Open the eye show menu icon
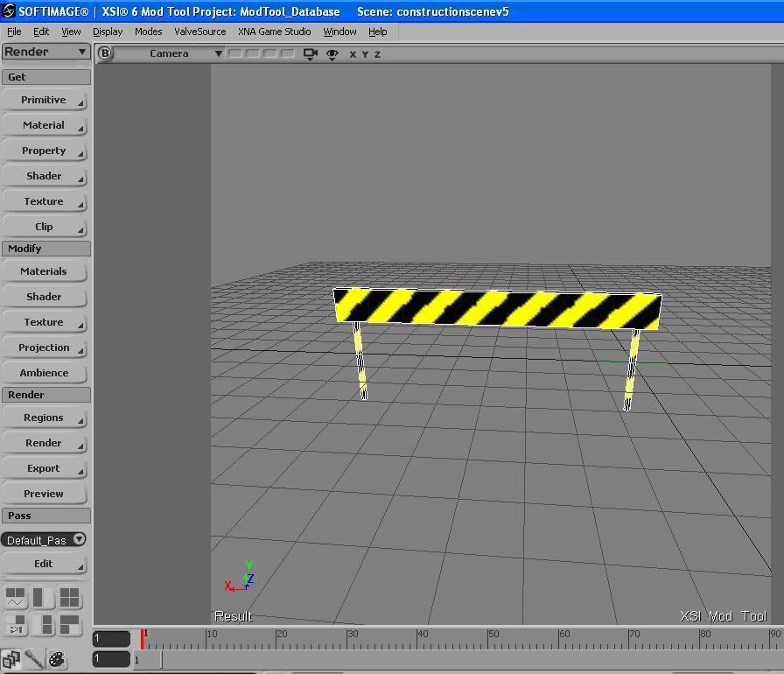 click(332, 54)
